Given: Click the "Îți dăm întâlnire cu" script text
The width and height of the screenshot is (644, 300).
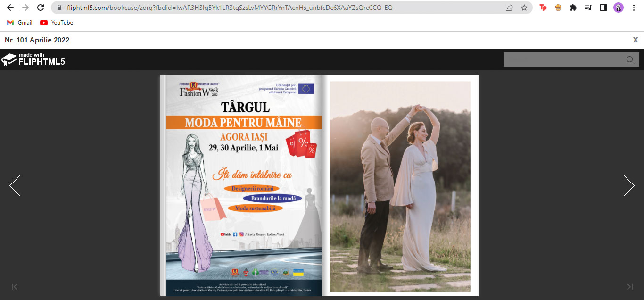Looking at the screenshot, I should [252, 175].
